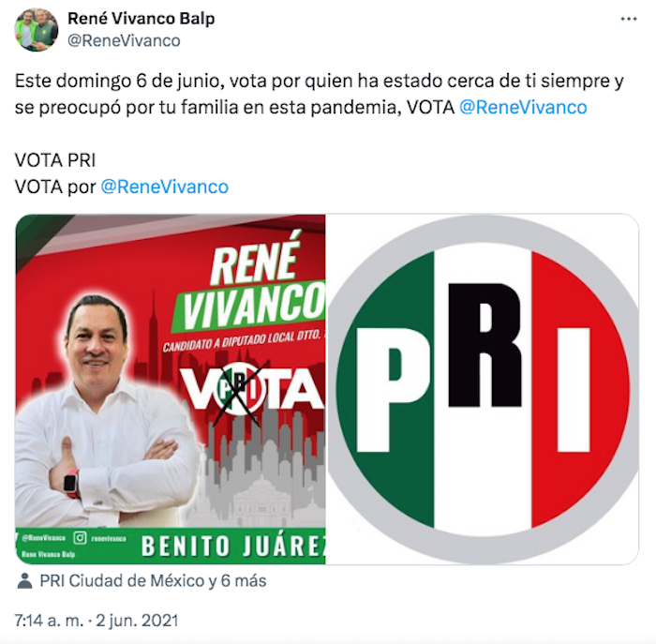The width and height of the screenshot is (656, 644).
Task: Click the smartwatch on the candidate's wrist
Action: (71, 483)
